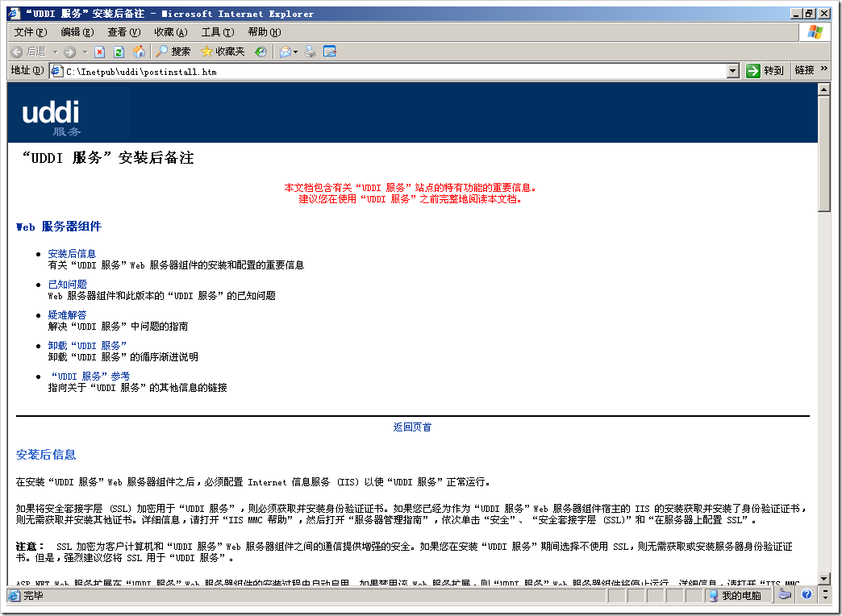Click the Web 服务器组件 heading
The height and width of the screenshot is (616, 842).
click(x=59, y=227)
